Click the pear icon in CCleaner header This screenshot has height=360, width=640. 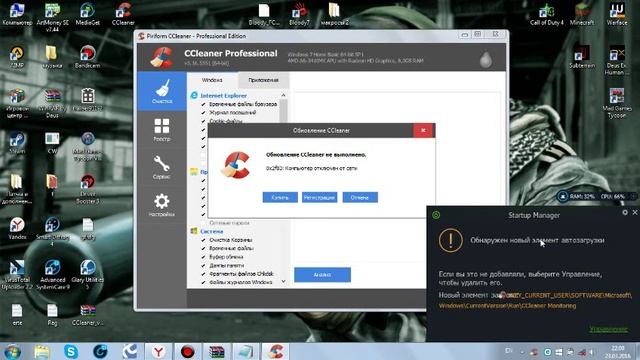point(485,59)
